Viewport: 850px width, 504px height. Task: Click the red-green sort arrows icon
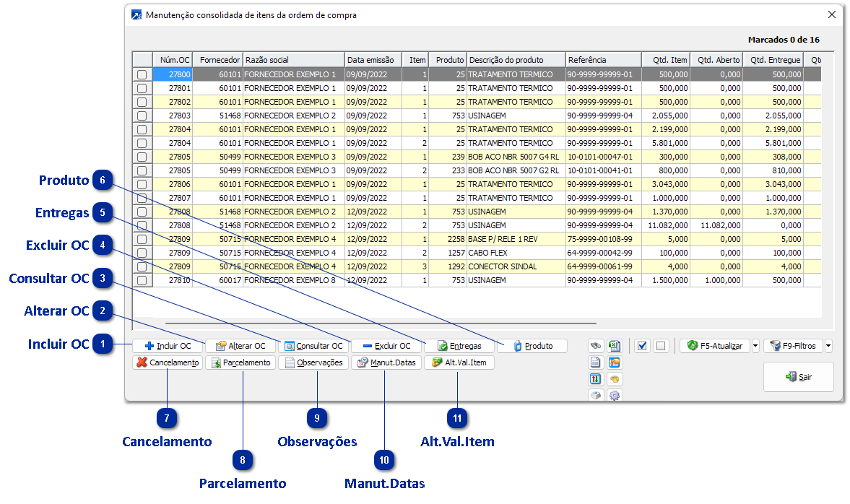coord(596,379)
